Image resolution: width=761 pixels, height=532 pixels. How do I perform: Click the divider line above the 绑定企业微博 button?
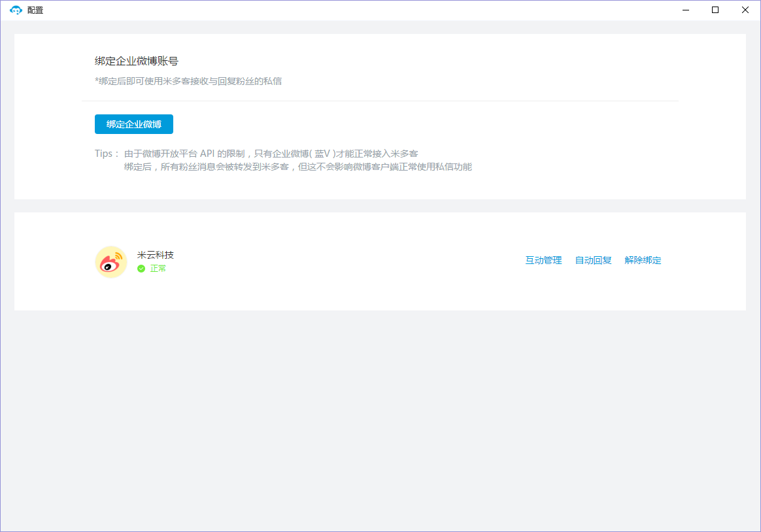[379, 101]
